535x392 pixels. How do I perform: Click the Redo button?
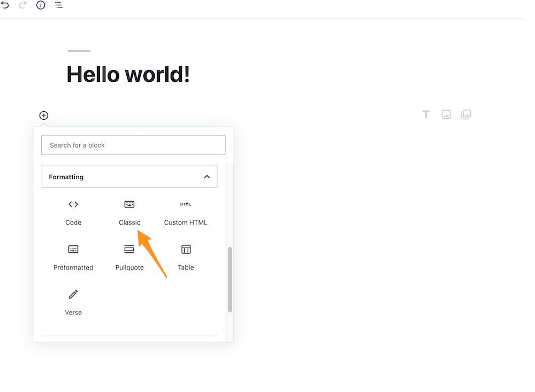22,5
